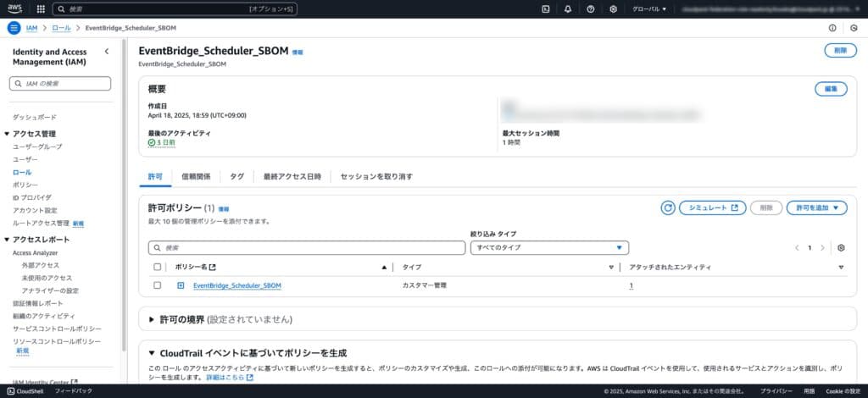Launch CloudShell from top bar icon

[x=545, y=8]
